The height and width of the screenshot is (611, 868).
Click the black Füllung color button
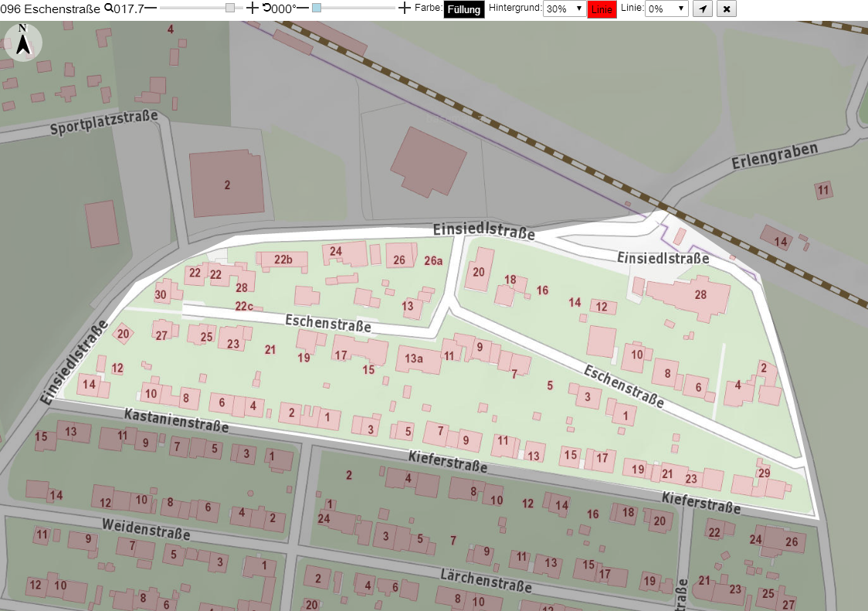coord(464,9)
